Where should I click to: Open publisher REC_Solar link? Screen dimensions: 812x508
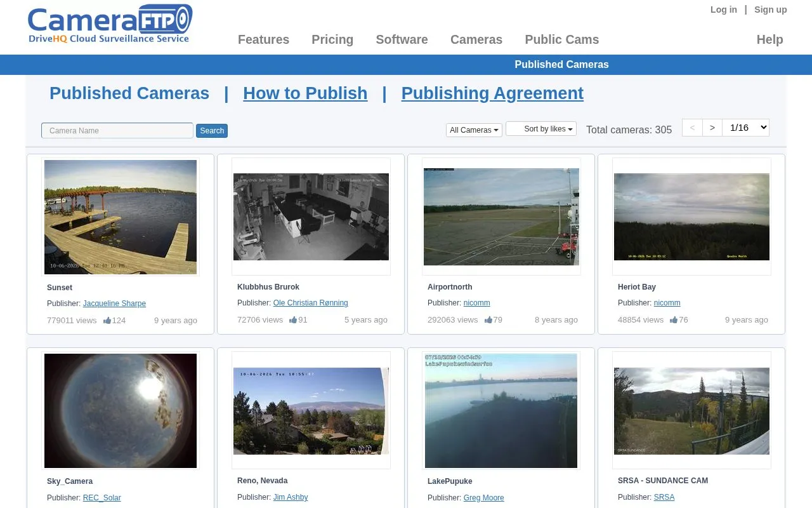pos(101,498)
